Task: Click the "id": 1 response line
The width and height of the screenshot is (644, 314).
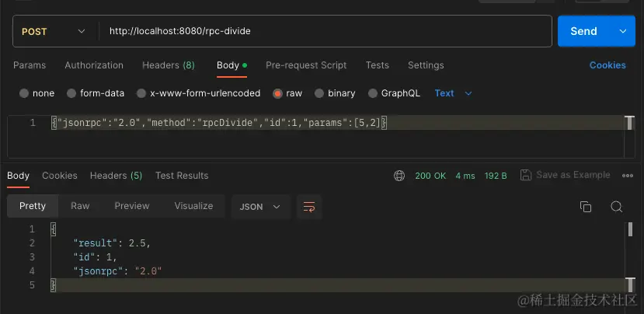Action: [x=95, y=257]
